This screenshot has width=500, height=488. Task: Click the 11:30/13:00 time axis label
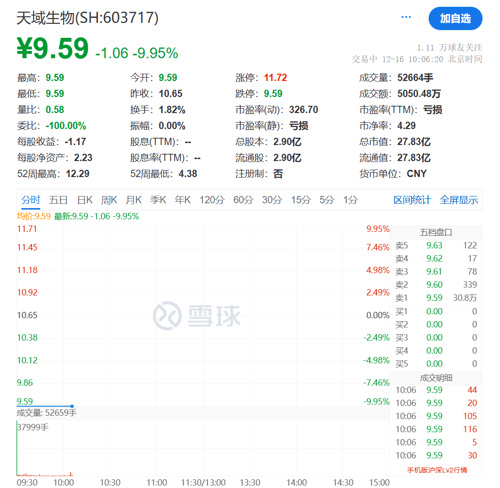(x=203, y=483)
